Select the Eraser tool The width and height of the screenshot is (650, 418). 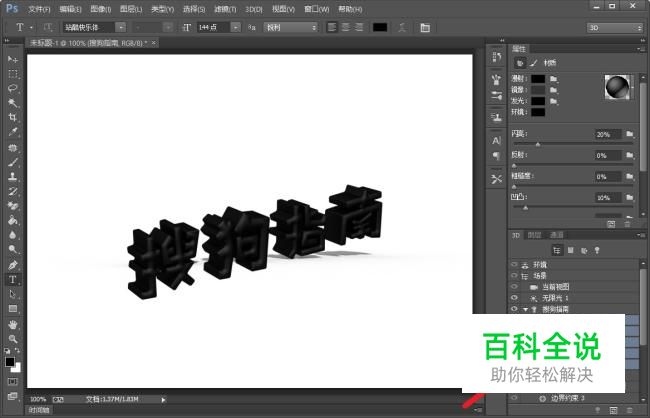[13, 206]
